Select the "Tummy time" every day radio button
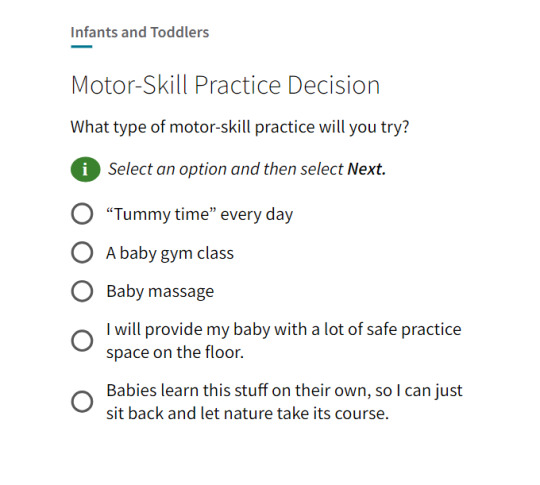 click(82, 214)
